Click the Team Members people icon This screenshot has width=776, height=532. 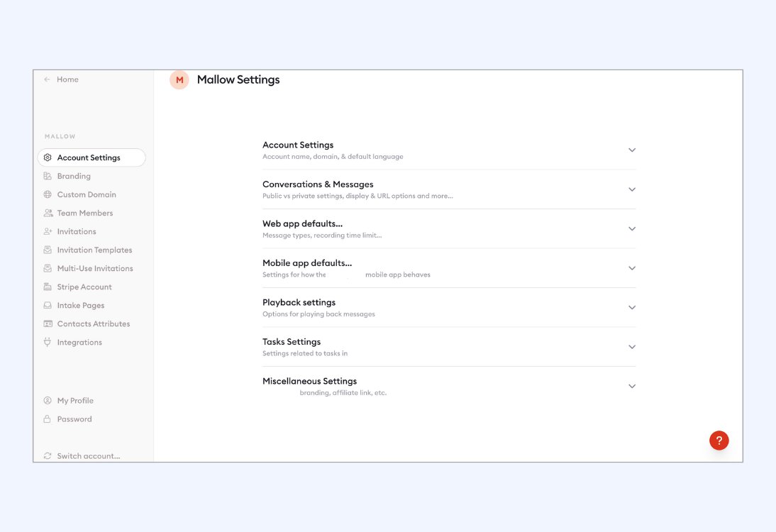pos(48,213)
